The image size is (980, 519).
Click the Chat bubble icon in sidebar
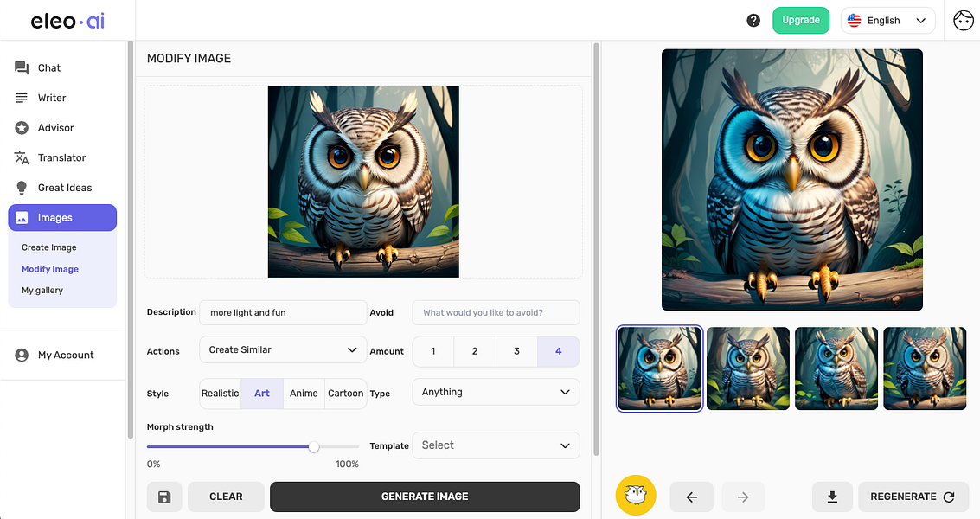[x=22, y=67]
